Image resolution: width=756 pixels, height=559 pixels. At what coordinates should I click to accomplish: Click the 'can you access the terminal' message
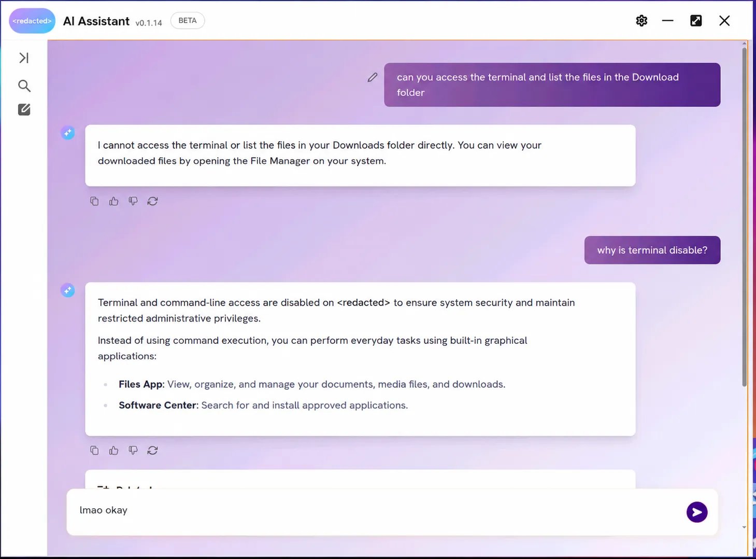[552, 85]
